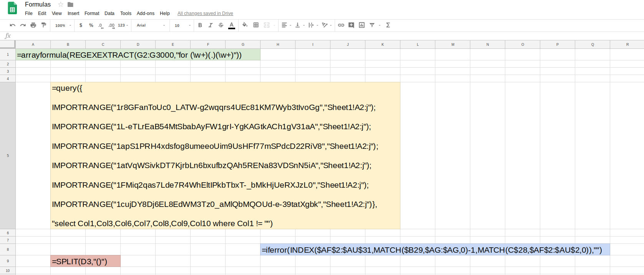The height and width of the screenshot is (275, 644).
Task: Select row 1 header
Action: pos(8,55)
